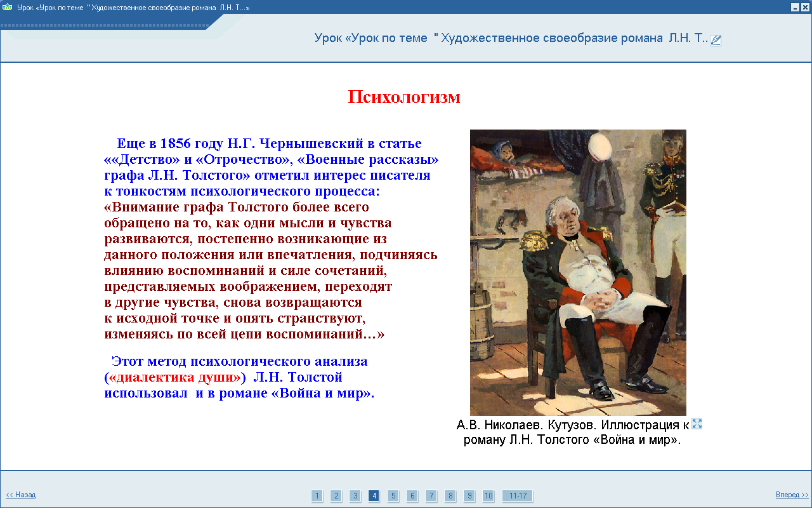Go to slide page 2
The height and width of the screenshot is (508, 812).
[336, 496]
